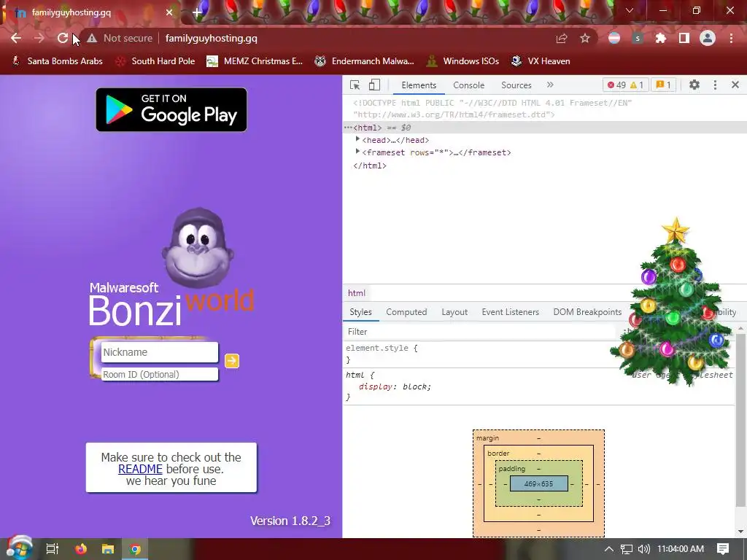Click the issues count badge

click(x=664, y=85)
